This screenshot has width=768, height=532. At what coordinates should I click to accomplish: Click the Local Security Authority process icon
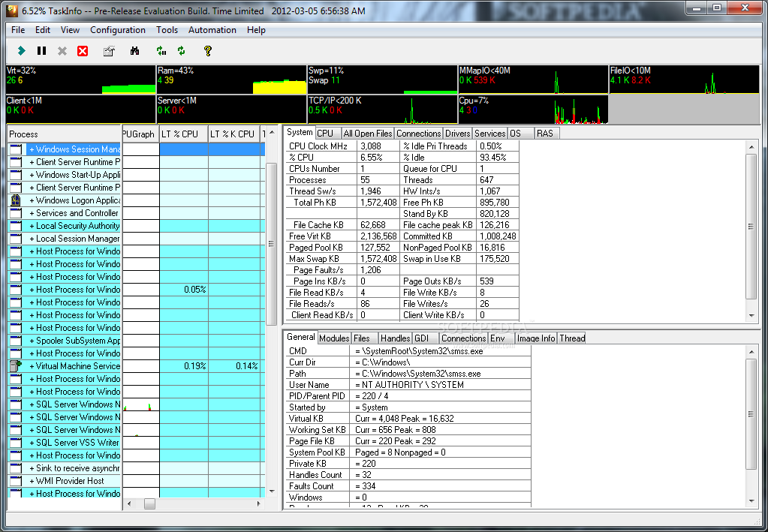(x=16, y=226)
